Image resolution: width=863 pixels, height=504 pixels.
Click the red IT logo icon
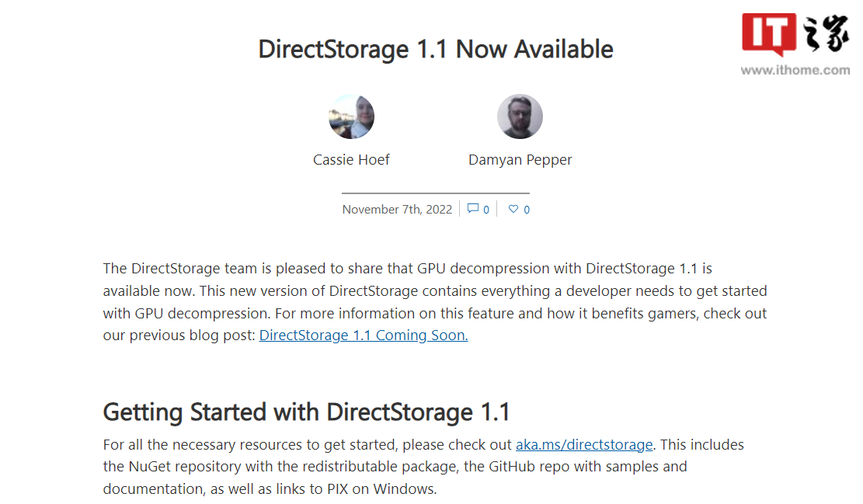768,34
